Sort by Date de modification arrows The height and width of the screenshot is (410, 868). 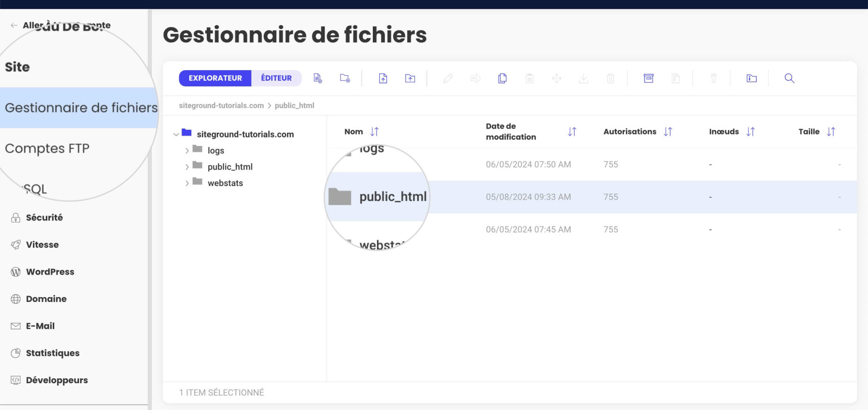572,131
